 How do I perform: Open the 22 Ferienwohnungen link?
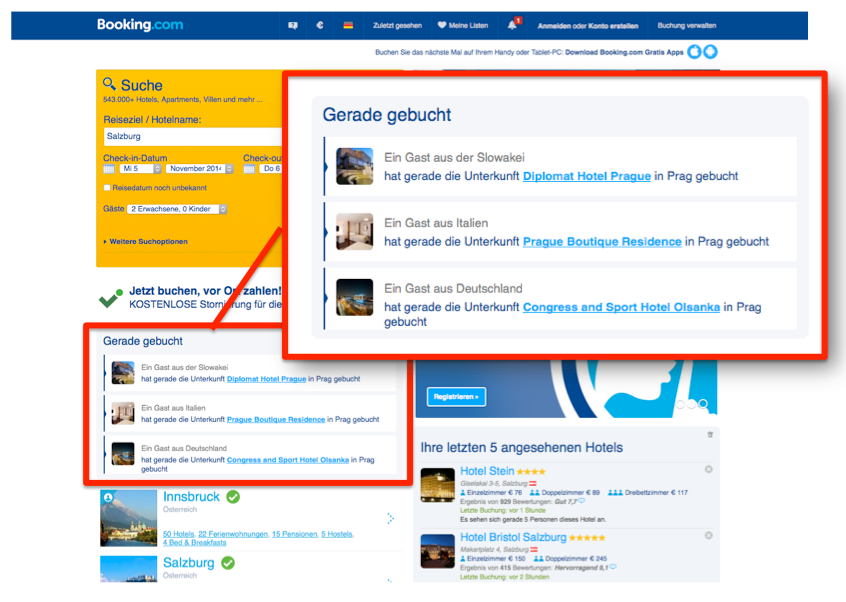pyautogui.click(x=233, y=534)
